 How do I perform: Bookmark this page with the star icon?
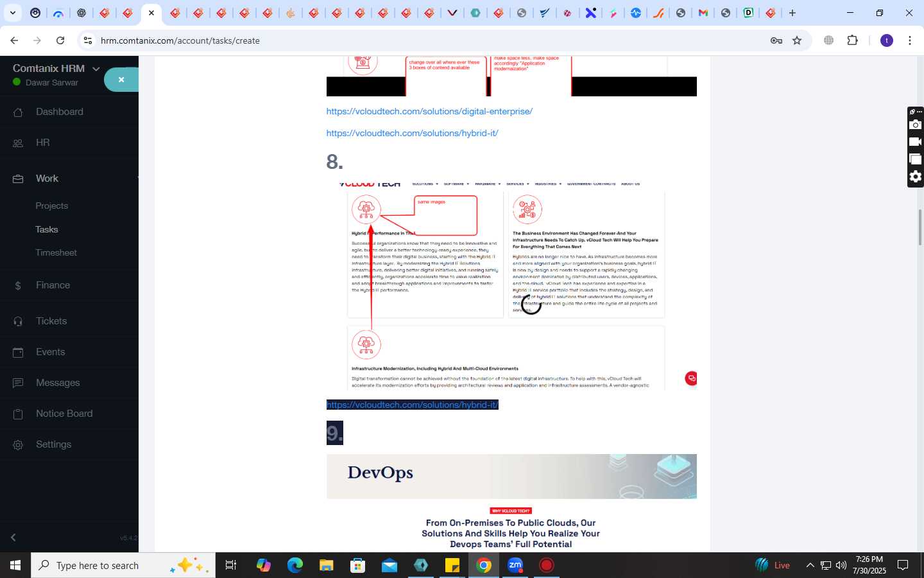click(797, 40)
